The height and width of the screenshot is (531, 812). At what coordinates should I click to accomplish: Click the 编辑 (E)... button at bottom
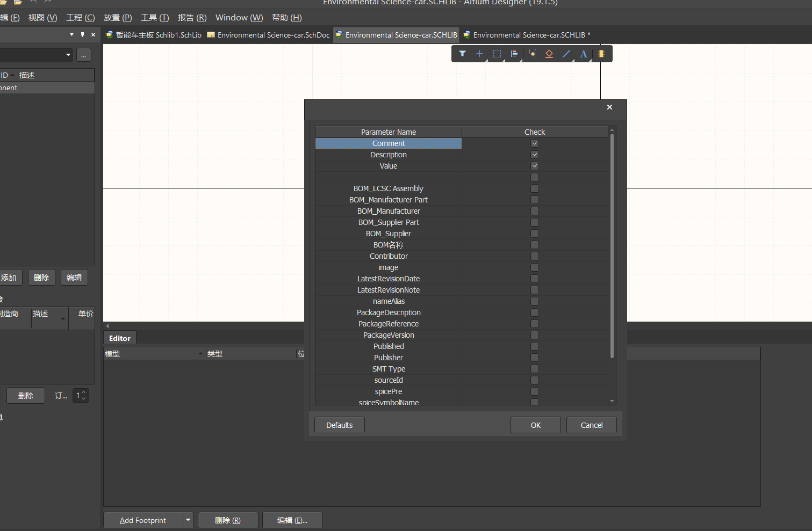coord(292,520)
